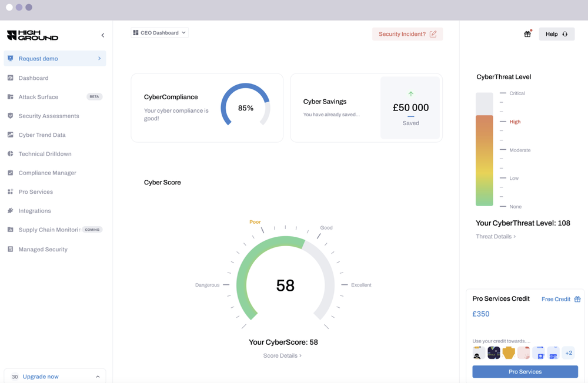This screenshot has width=588, height=383.
Task: Click the gift notifications icon
Action: 527,34
